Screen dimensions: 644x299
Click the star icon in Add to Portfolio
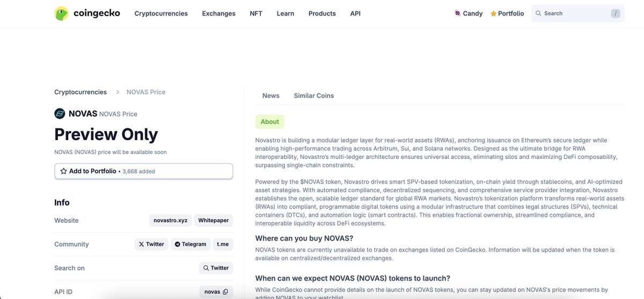tap(64, 171)
